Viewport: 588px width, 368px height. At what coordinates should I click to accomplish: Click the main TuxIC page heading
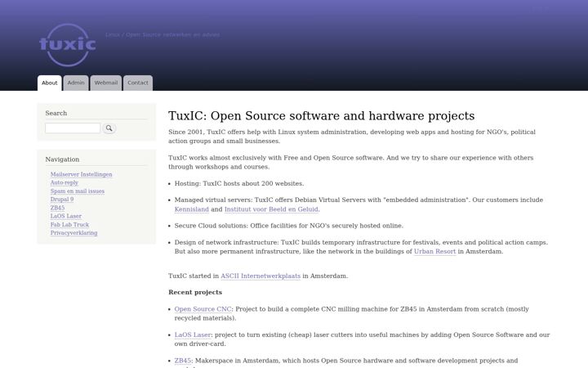[x=322, y=115]
